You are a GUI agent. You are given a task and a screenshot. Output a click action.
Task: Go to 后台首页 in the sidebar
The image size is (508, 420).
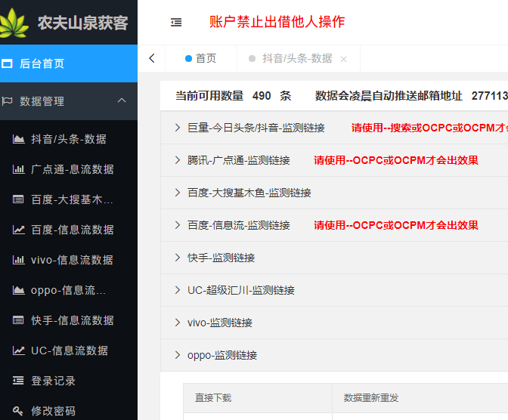42,63
